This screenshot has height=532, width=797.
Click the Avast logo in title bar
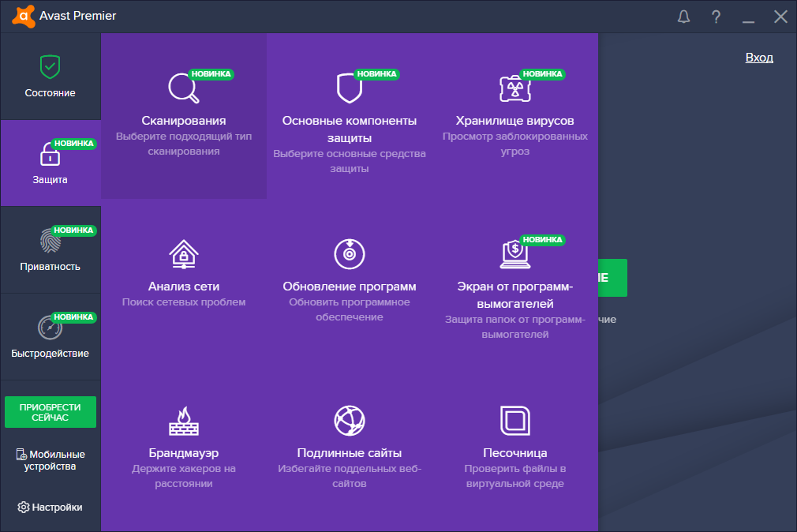click(24, 17)
